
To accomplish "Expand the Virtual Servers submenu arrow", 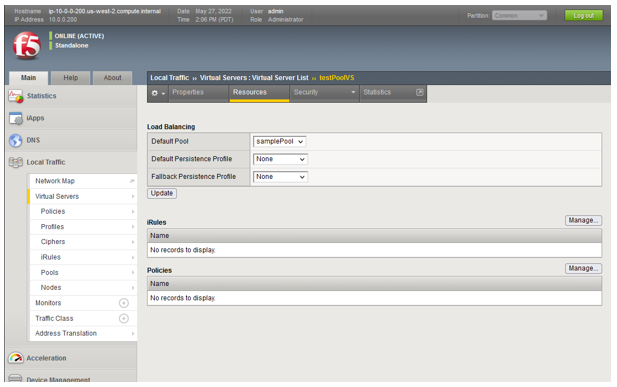I will [x=133, y=196].
